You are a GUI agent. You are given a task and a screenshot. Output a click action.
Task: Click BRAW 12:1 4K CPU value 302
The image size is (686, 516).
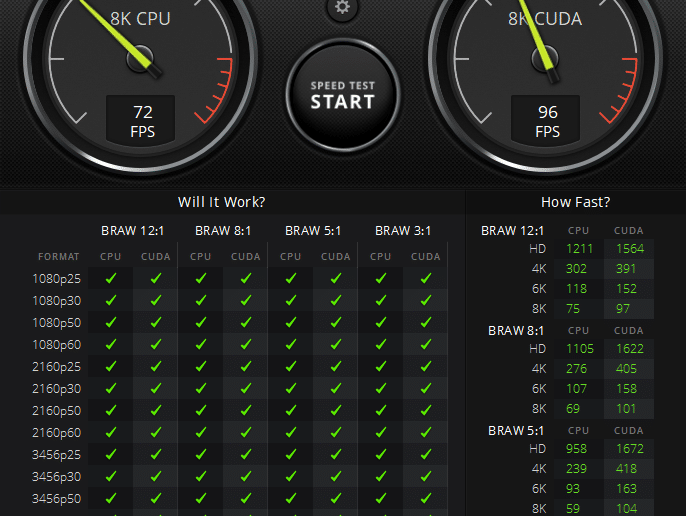click(576, 269)
